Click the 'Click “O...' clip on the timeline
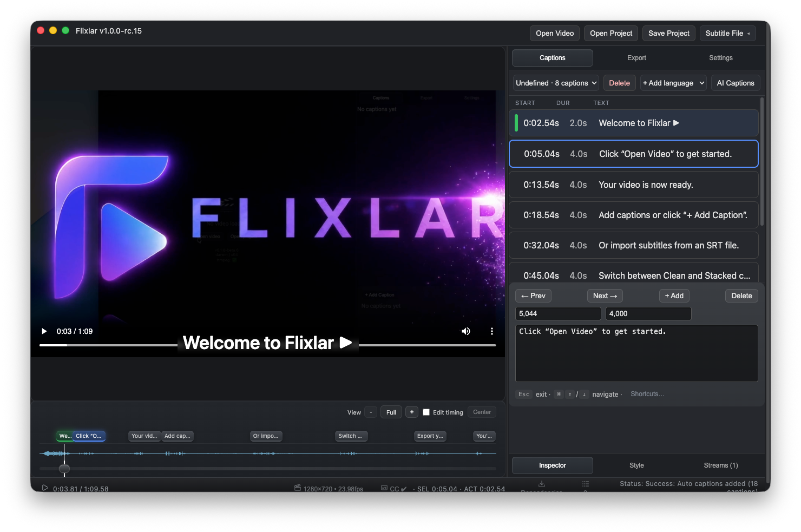The height and width of the screenshot is (532, 801). 89,436
